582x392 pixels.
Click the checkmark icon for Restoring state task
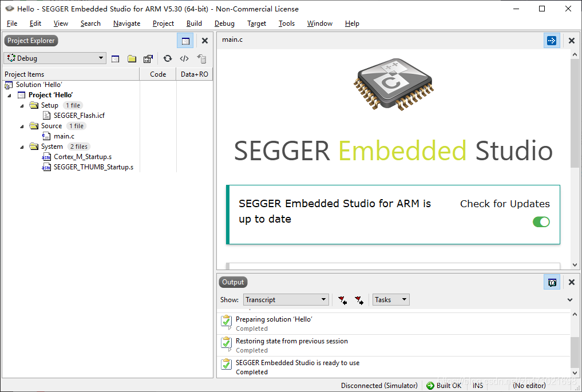click(x=227, y=343)
